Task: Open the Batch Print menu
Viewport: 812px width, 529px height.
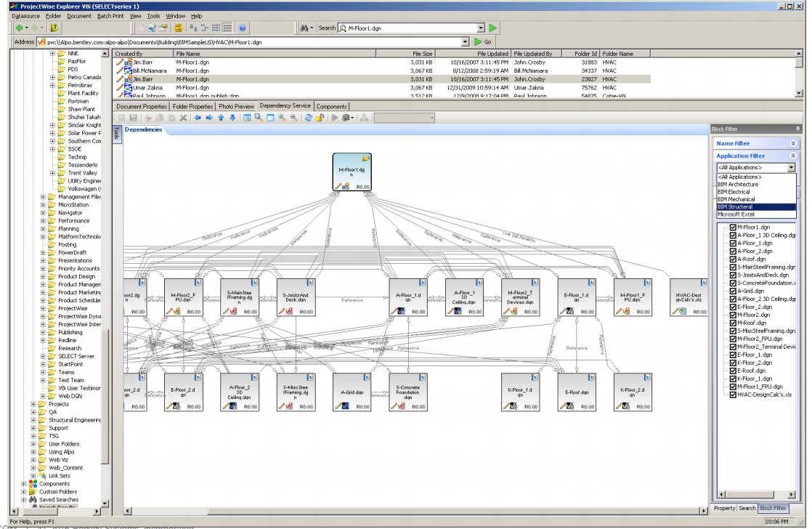Action: click(111, 16)
